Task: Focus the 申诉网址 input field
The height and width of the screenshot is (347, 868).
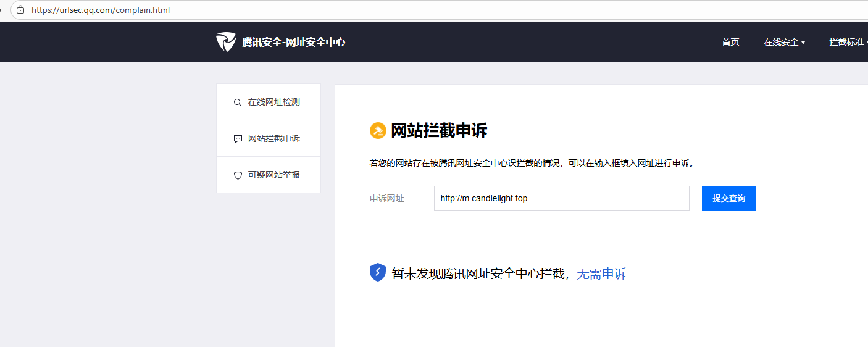Action: click(562, 198)
